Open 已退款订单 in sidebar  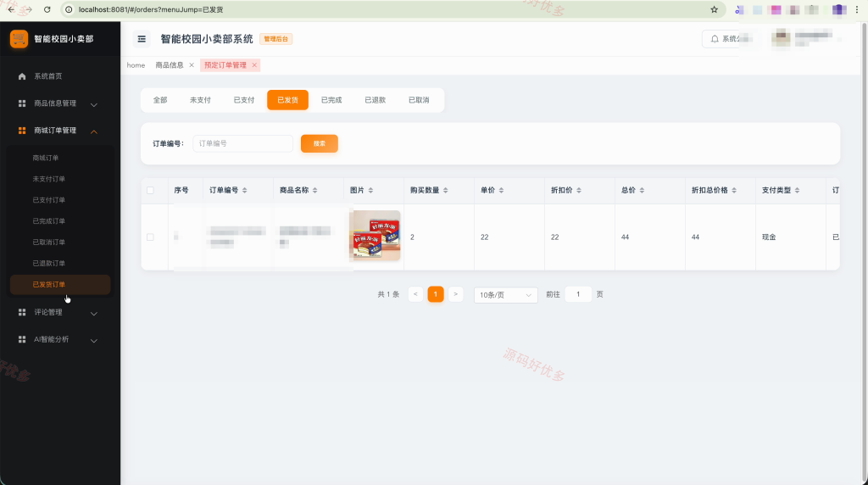[x=60, y=264]
